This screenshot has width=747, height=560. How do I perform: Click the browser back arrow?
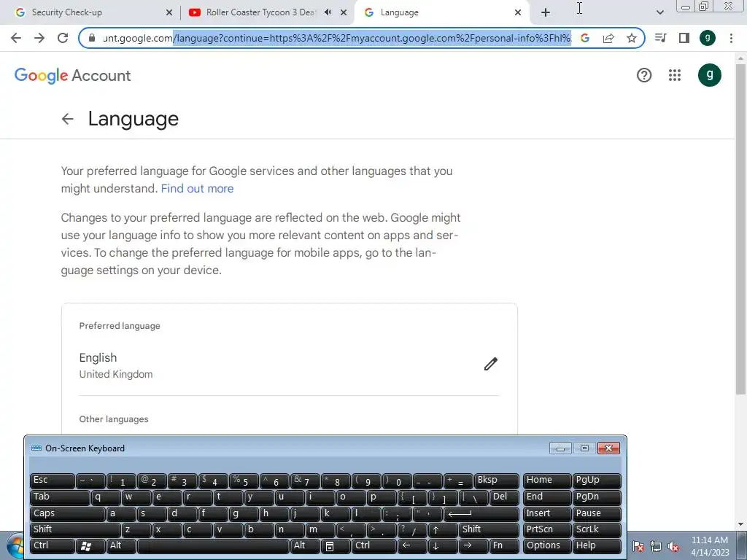coord(16,38)
